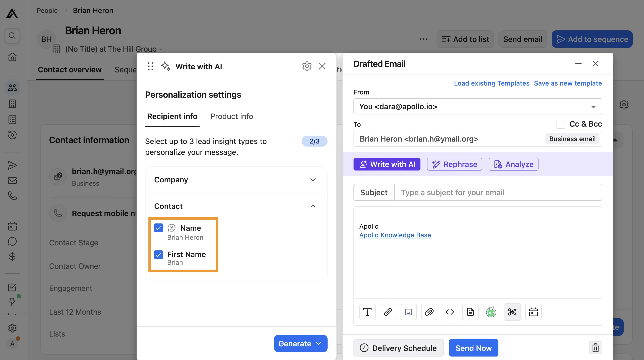Viewport: 644px width, 360px height.
Task: Select the Contact overview tab
Action: 69,69
